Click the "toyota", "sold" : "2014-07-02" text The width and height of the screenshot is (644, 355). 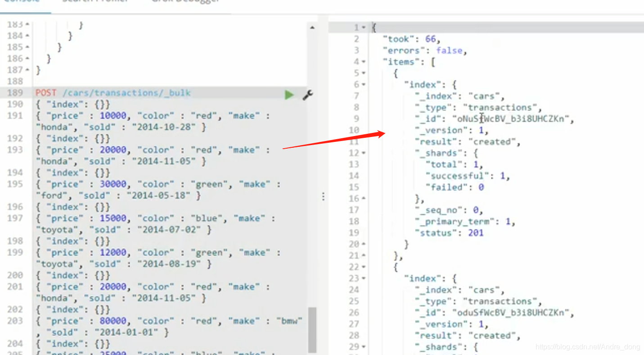123,230
